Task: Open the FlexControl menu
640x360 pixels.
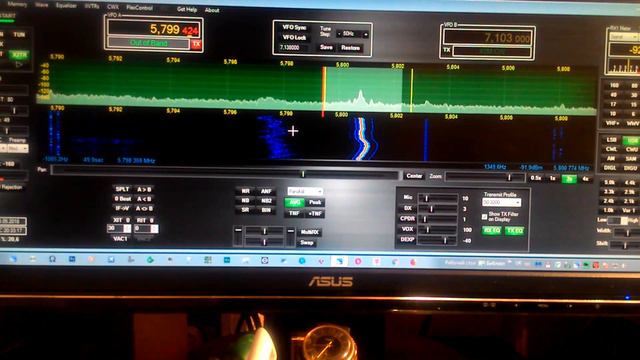Action: [139, 7]
